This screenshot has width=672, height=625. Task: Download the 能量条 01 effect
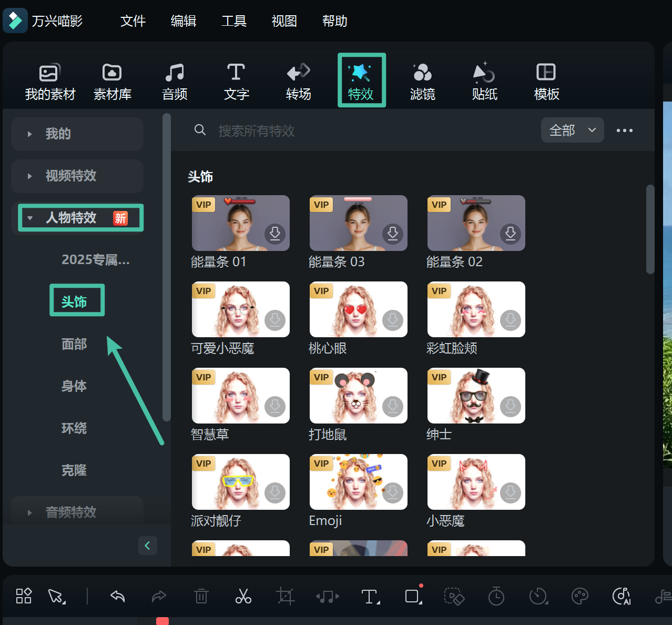coord(275,234)
